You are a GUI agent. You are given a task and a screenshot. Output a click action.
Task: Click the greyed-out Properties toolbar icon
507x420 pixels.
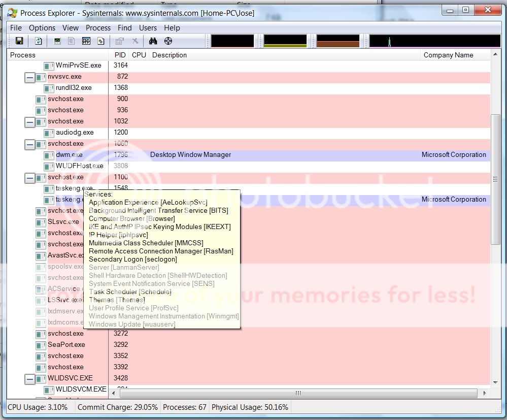(x=120, y=41)
